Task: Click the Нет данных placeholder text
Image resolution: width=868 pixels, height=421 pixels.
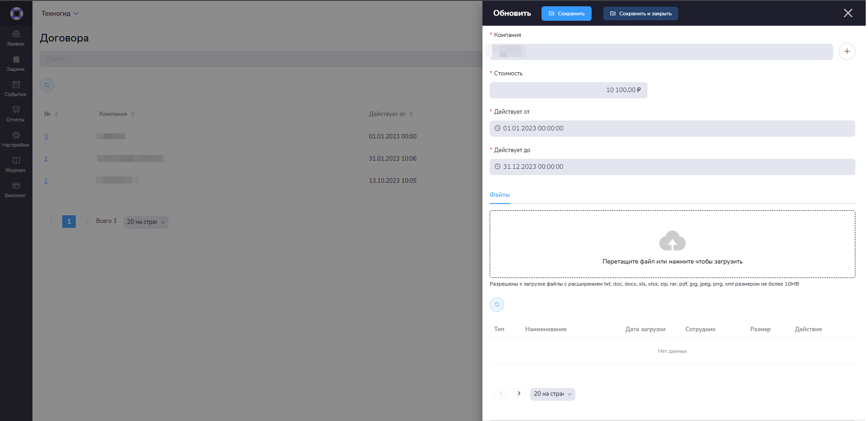Action: [672, 351]
